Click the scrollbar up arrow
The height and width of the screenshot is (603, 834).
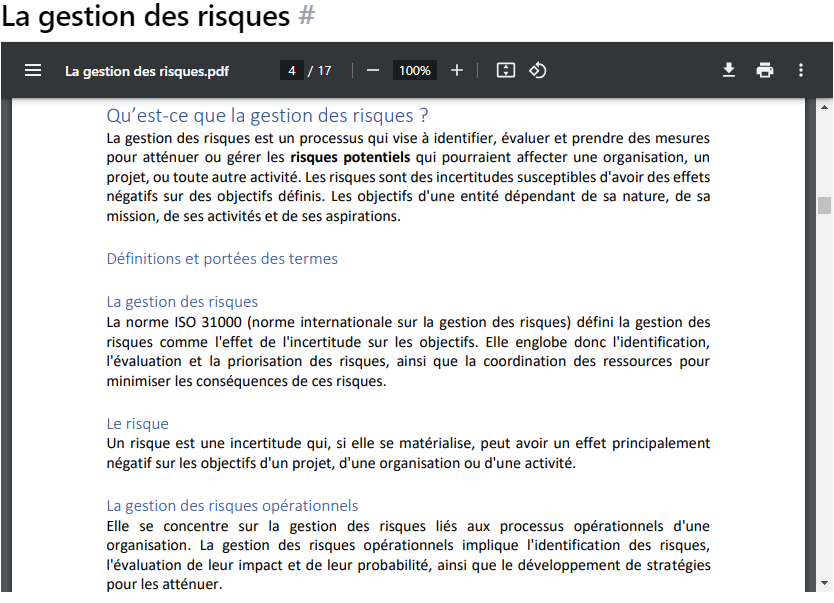click(x=825, y=106)
